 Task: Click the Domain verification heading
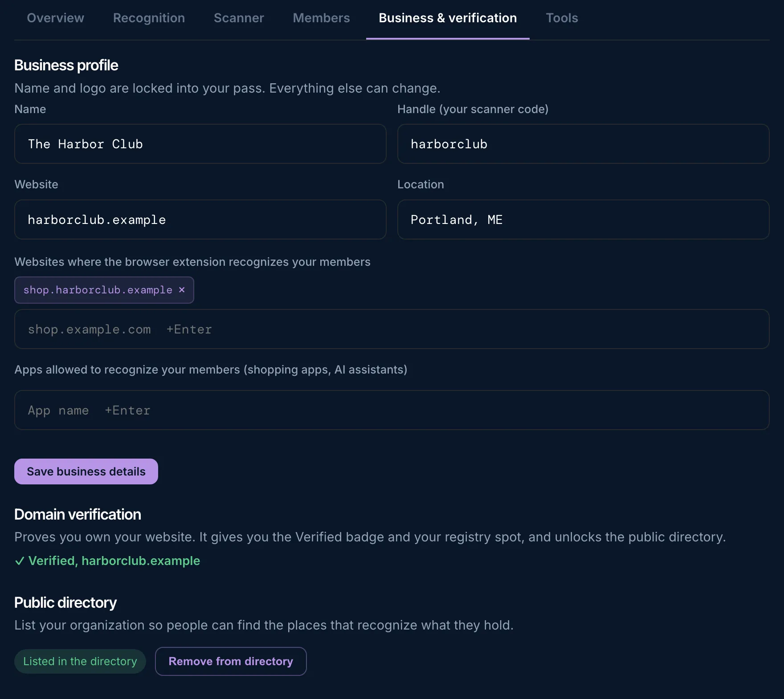78,514
